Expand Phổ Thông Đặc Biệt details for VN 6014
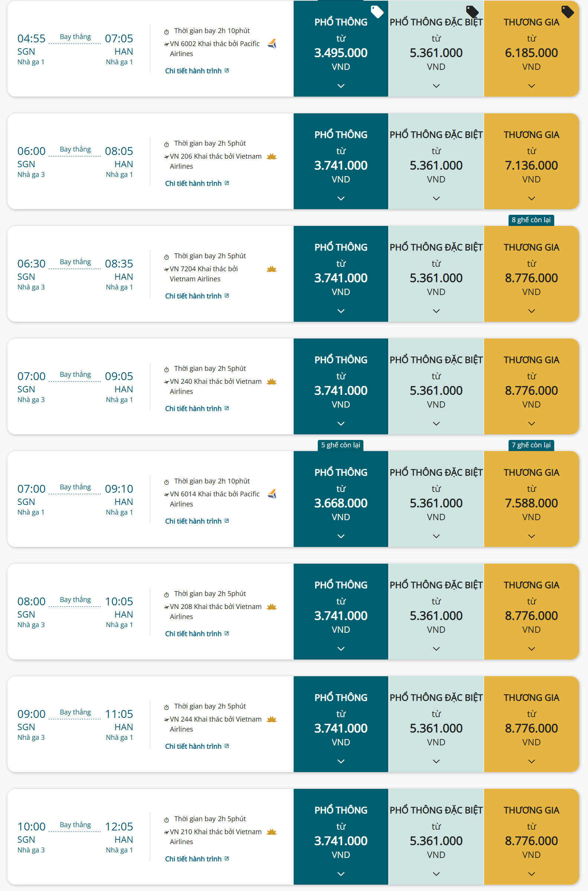 pyautogui.click(x=436, y=536)
